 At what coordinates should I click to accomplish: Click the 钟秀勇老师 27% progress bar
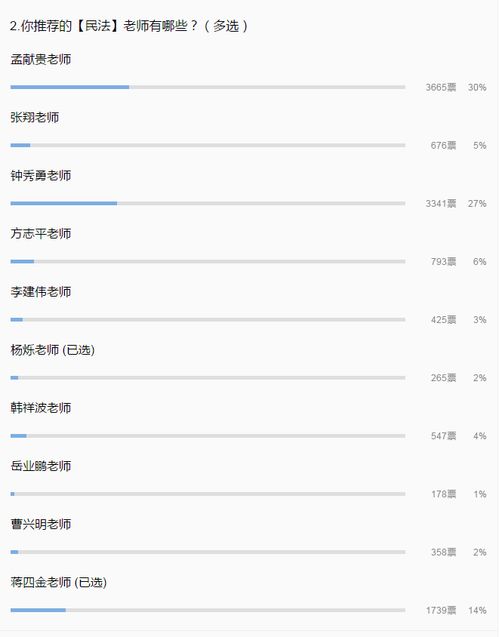pyautogui.click(x=208, y=203)
